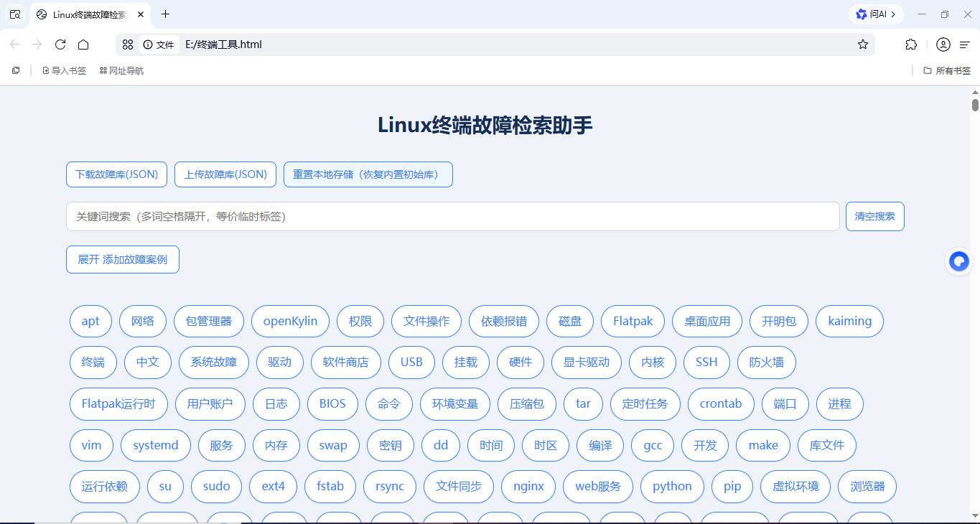
Task: Select the openKylin tag
Action: point(290,321)
